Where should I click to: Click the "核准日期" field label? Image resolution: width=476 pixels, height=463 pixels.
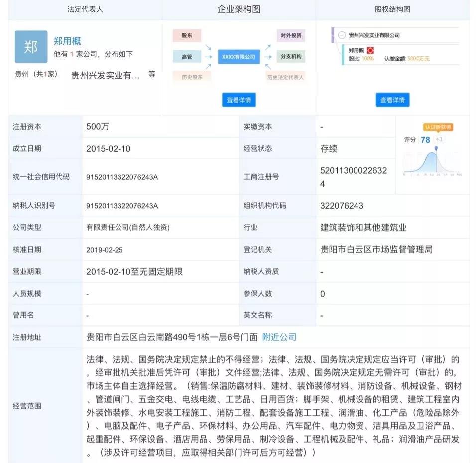(x=27, y=249)
